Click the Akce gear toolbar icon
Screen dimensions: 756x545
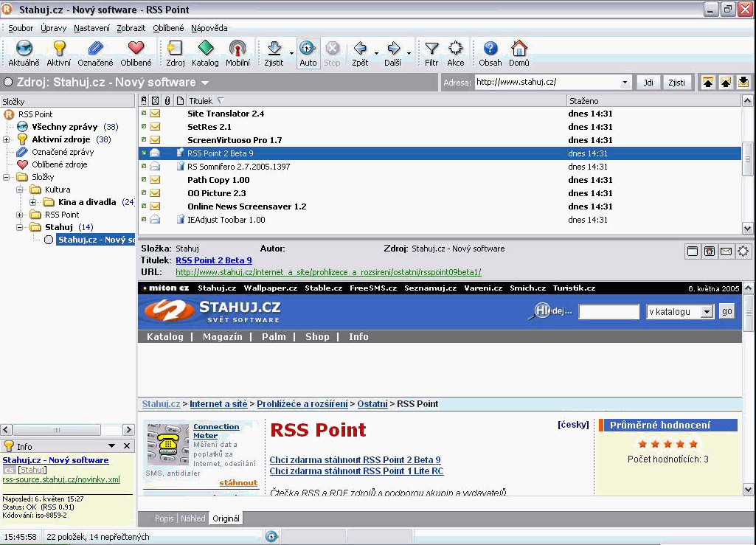tap(456, 48)
